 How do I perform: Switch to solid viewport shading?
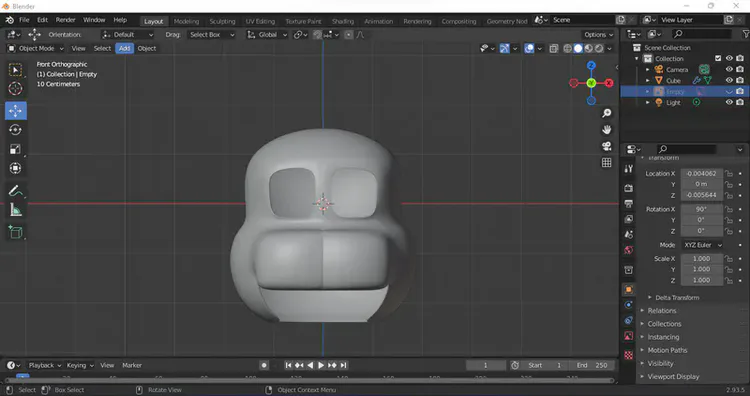[578, 48]
